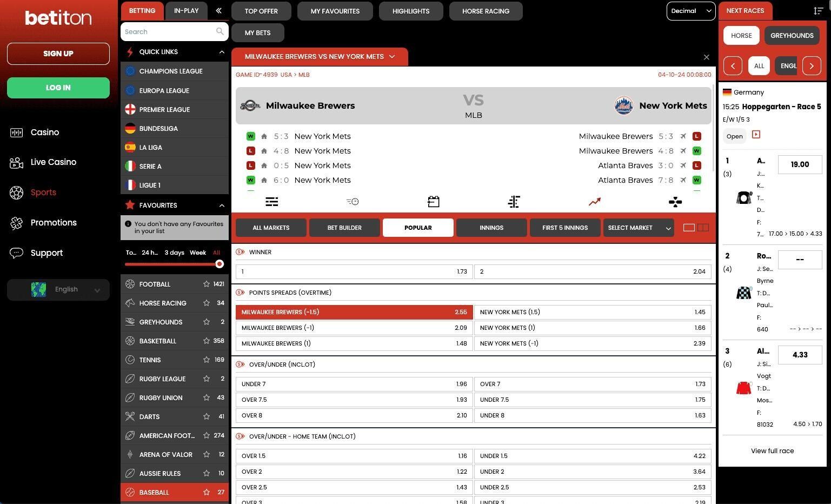Toggle Horse in Next Races
Screen dimensions: 831x504
coord(741,36)
